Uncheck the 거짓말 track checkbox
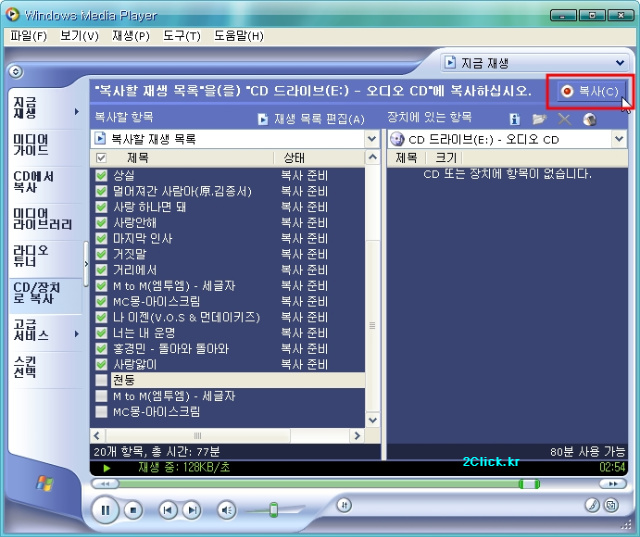 coord(101,254)
